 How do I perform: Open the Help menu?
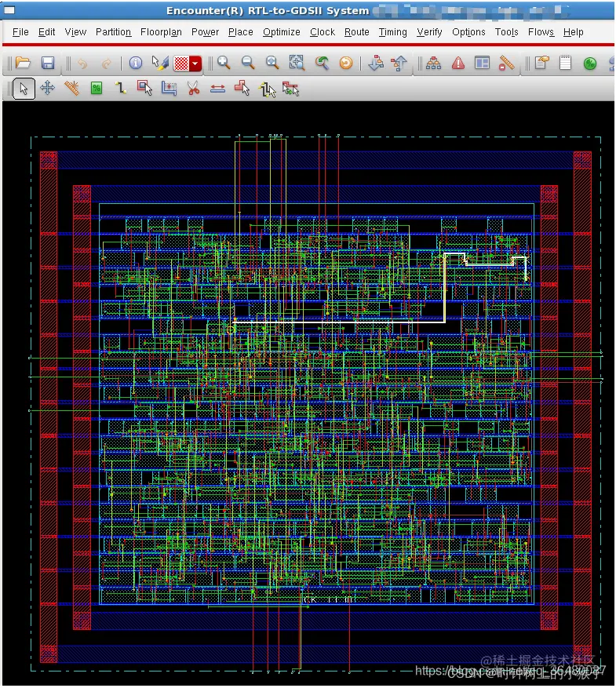(573, 32)
